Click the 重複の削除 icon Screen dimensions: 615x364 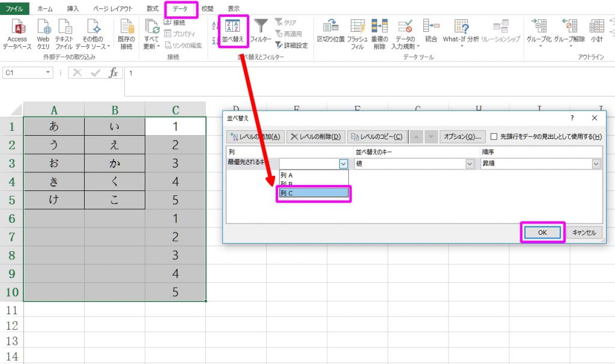pos(379,27)
